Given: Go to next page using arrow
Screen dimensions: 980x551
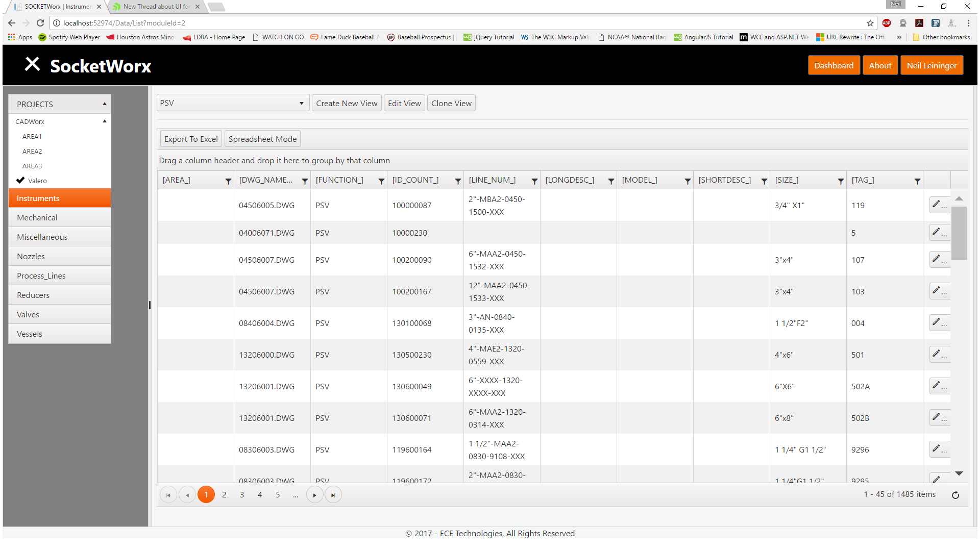Looking at the screenshot, I should click(x=314, y=495).
